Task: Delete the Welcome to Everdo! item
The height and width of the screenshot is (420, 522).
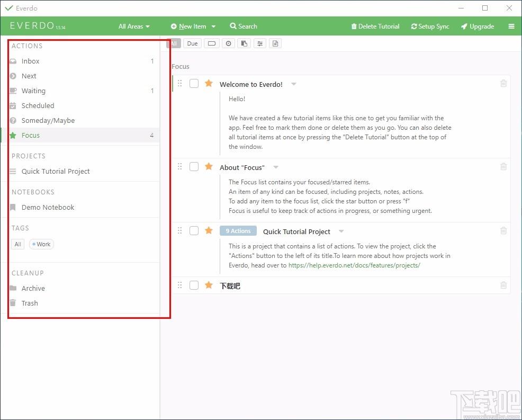Action: point(503,83)
